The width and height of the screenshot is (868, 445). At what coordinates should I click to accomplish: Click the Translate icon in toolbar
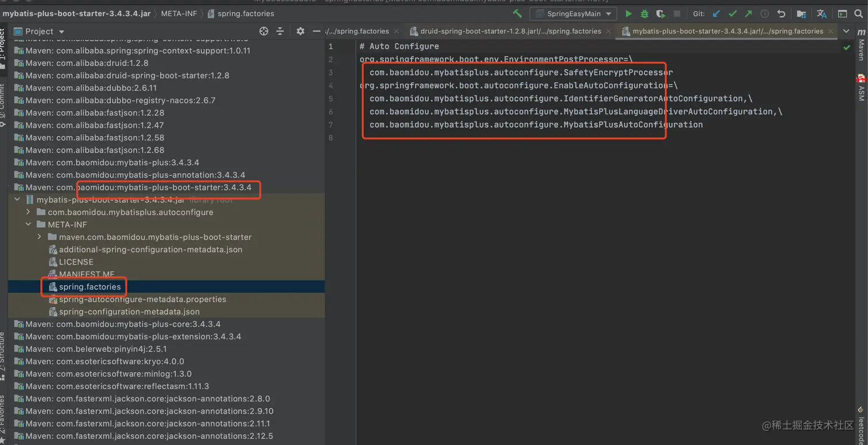pyautogui.click(x=821, y=14)
